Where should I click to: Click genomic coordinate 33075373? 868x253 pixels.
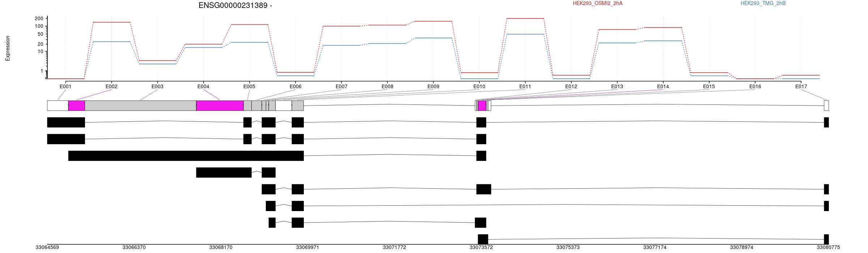568,248
